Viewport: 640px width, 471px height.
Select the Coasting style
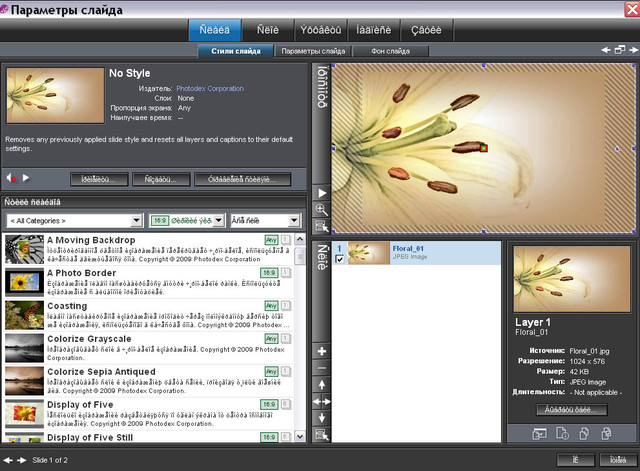pyautogui.click(x=149, y=315)
